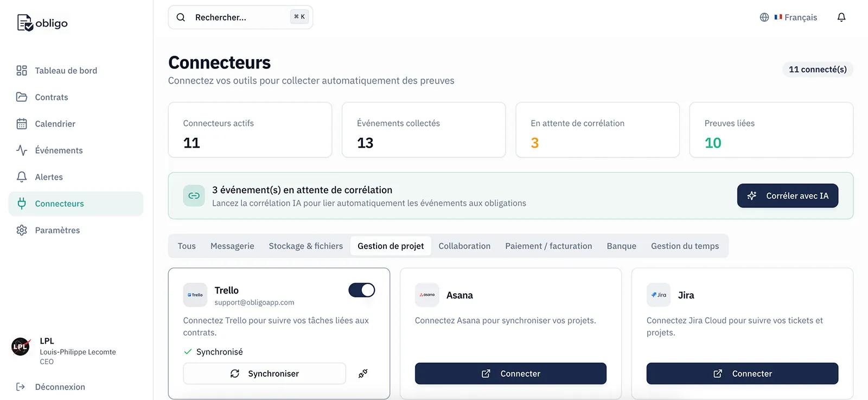Image resolution: width=868 pixels, height=400 pixels.
Task: Connect the Asana integration
Action: [510, 373]
